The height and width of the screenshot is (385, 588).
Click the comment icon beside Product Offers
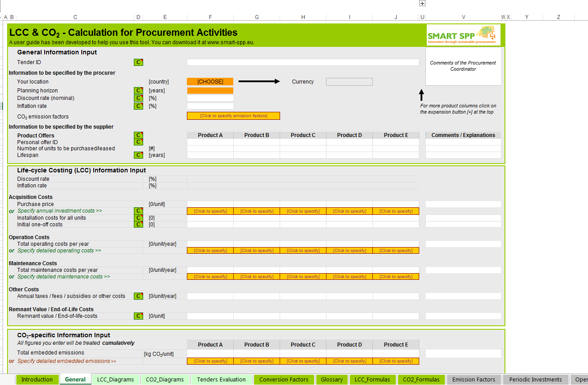coord(139,135)
